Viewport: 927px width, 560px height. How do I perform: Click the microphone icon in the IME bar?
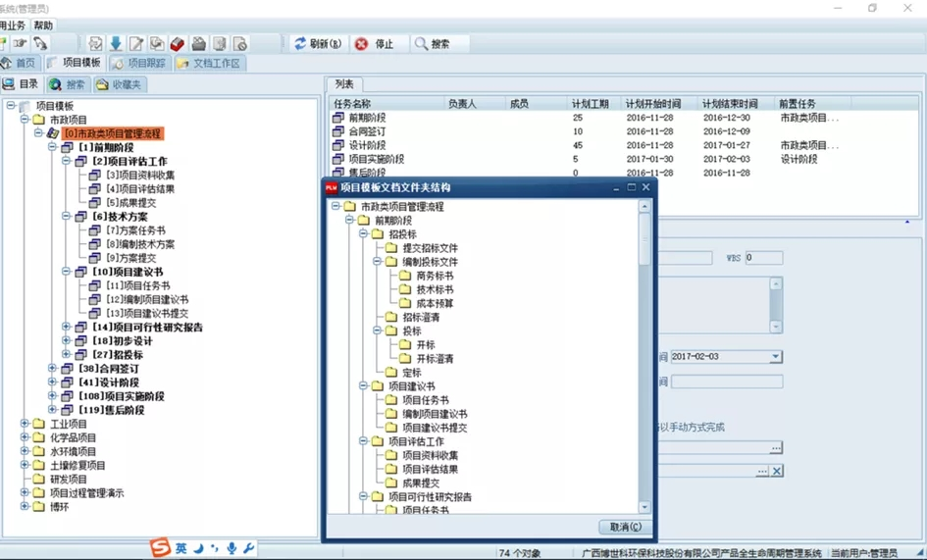(232, 548)
